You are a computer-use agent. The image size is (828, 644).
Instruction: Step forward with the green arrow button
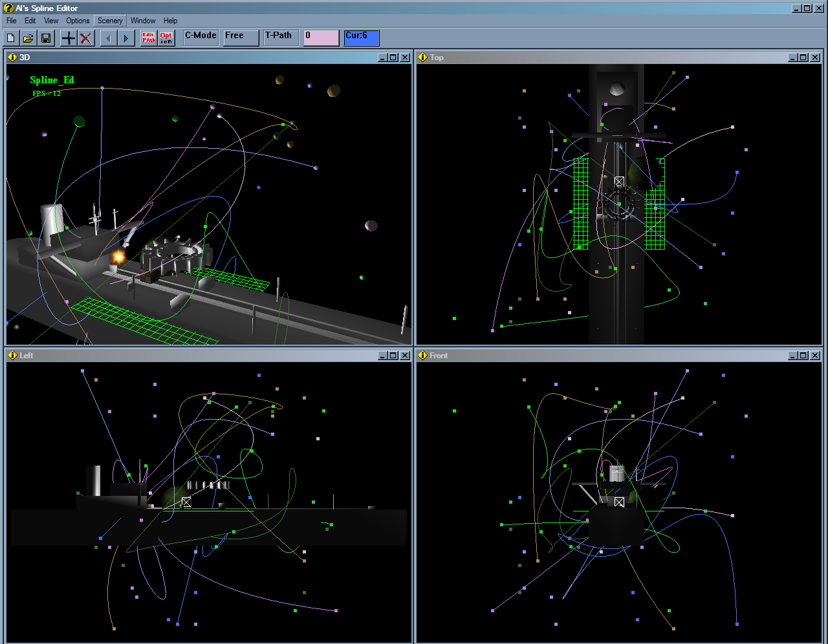point(125,38)
